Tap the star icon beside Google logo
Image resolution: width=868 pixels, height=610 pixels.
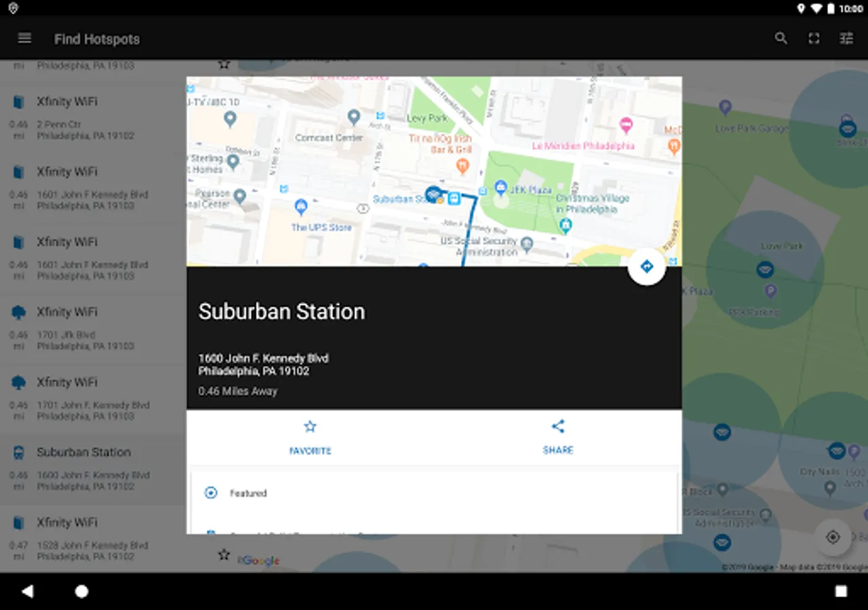tap(224, 555)
